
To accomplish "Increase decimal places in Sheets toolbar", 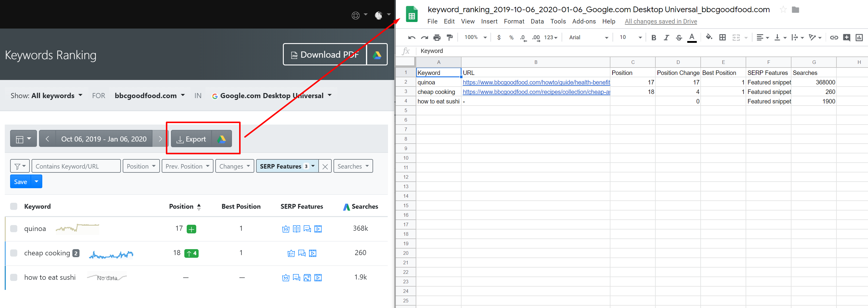I will tap(536, 37).
